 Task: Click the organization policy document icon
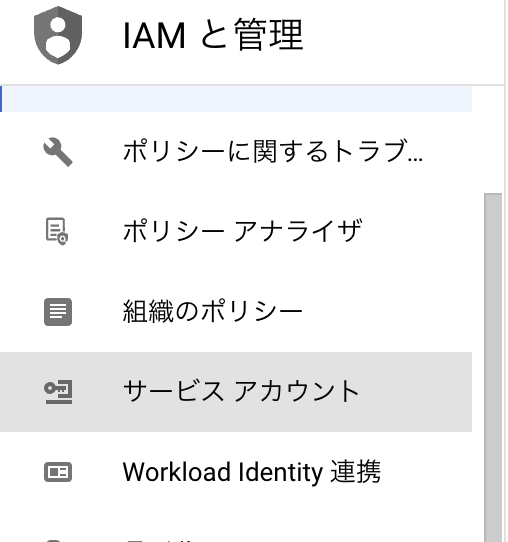58,312
